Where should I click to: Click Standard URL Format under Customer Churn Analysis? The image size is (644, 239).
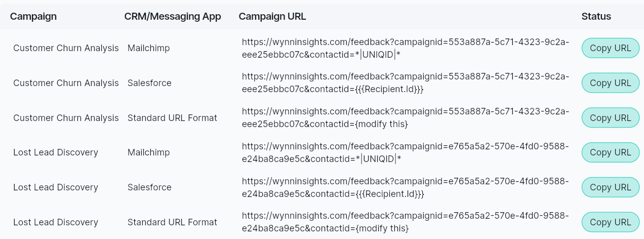click(x=172, y=118)
